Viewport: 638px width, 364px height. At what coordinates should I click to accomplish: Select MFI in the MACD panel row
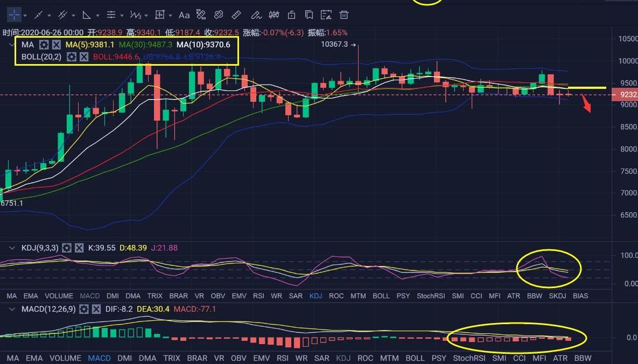539,358
